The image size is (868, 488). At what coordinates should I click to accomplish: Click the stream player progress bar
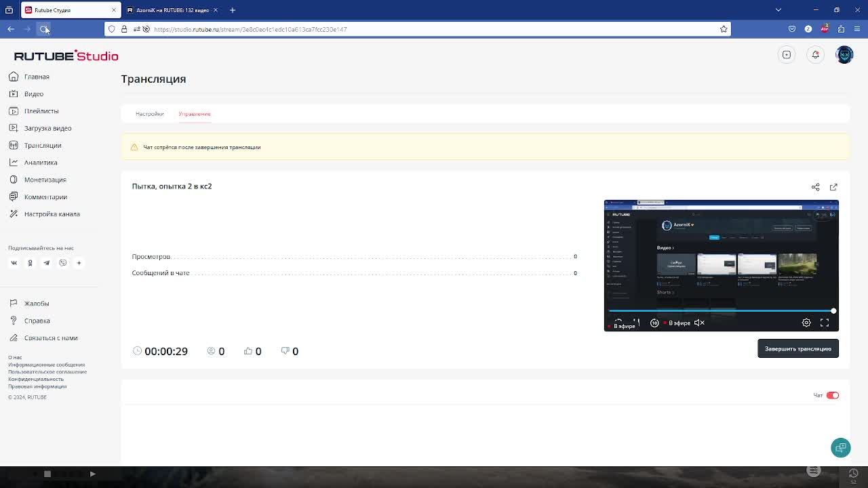[x=721, y=311]
